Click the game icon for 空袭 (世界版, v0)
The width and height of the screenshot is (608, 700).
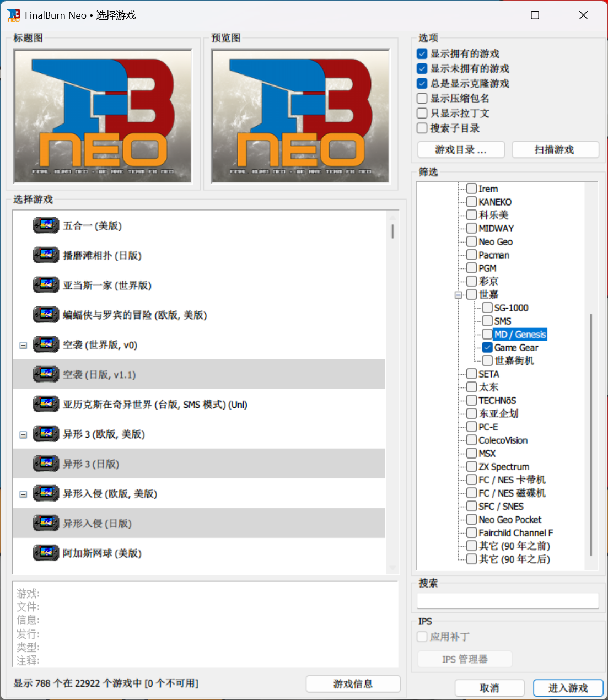(x=46, y=344)
